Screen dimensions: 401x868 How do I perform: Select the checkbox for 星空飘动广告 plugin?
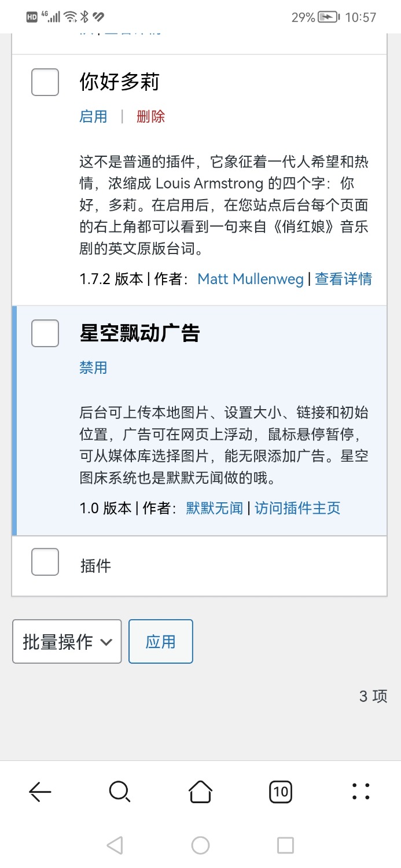(x=45, y=333)
